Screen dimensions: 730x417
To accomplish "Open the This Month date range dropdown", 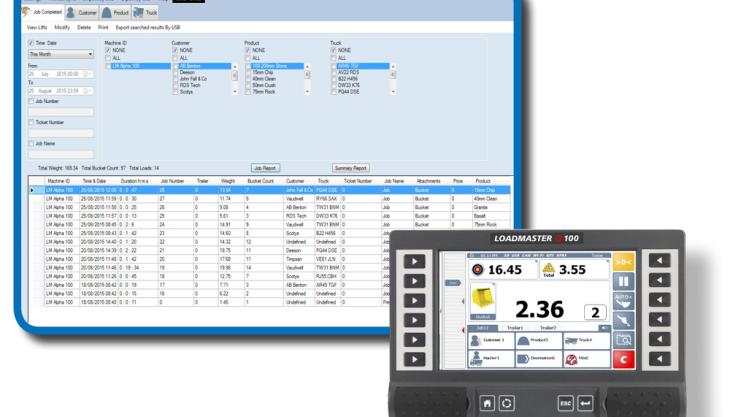I will 61,54.
